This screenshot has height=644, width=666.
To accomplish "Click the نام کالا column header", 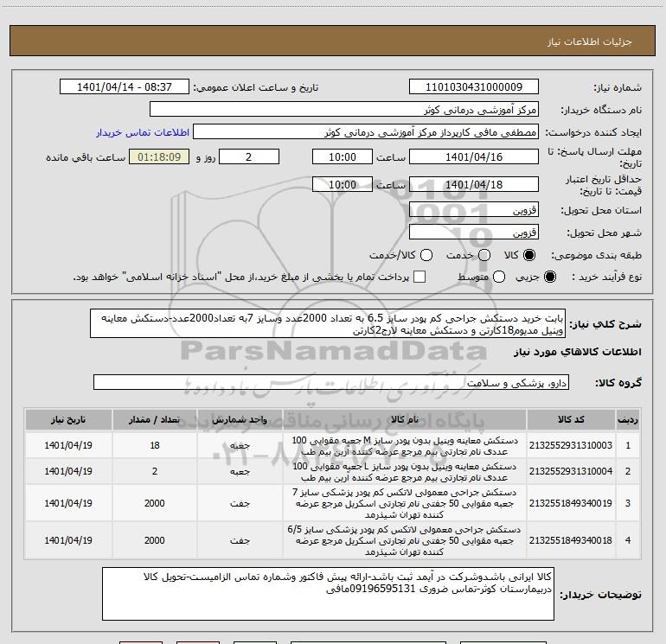I will [405, 419].
